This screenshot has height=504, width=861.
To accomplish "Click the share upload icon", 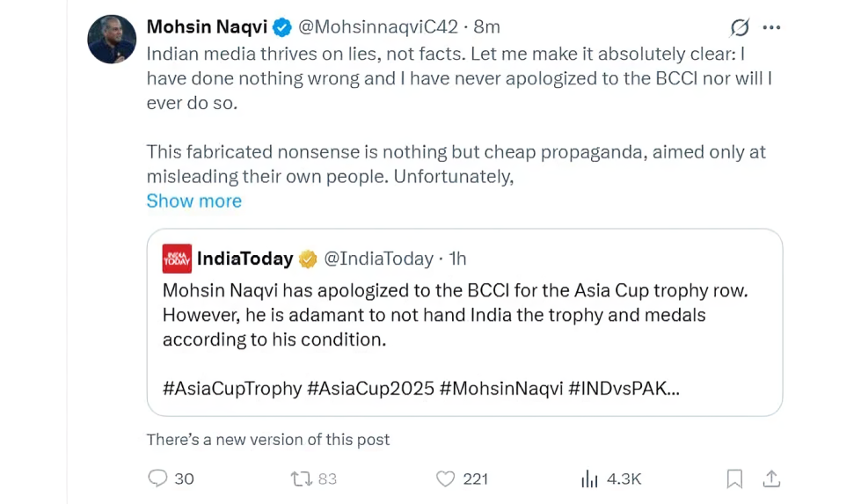I will pos(771,478).
